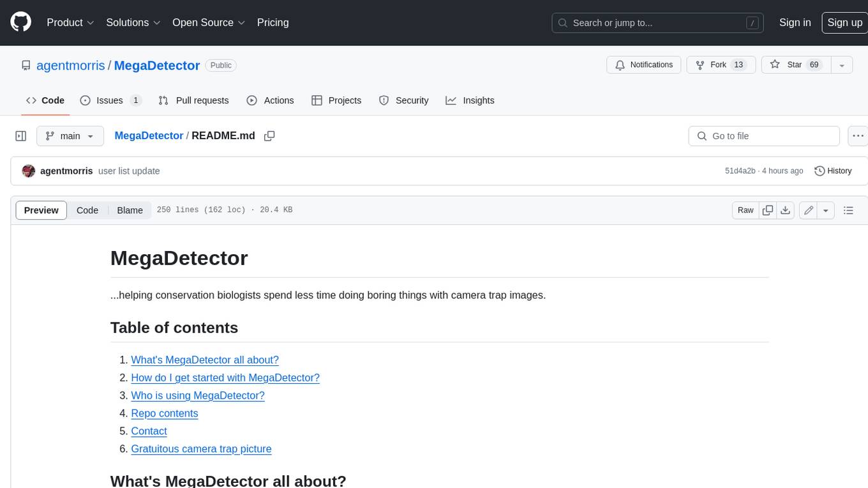Image resolution: width=868 pixels, height=488 pixels.
Task: Expand the Solutions menu
Action: [x=133, y=22]
